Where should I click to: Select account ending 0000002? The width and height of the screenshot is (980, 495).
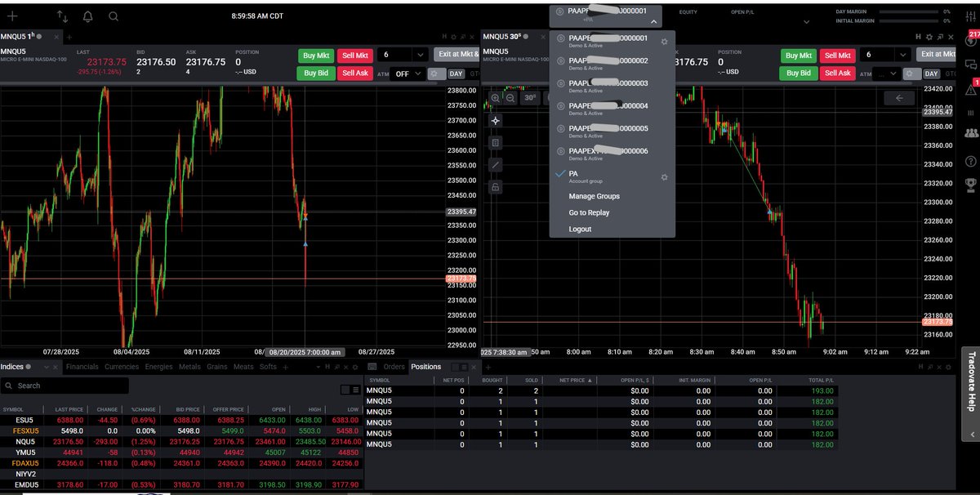click(x=612, y=63)
